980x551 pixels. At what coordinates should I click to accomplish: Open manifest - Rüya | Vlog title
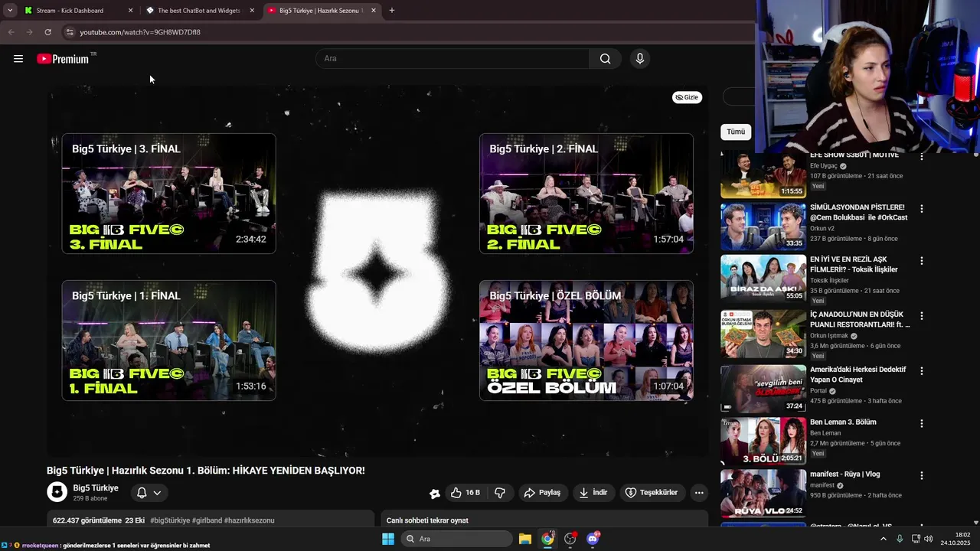[845, 474]
